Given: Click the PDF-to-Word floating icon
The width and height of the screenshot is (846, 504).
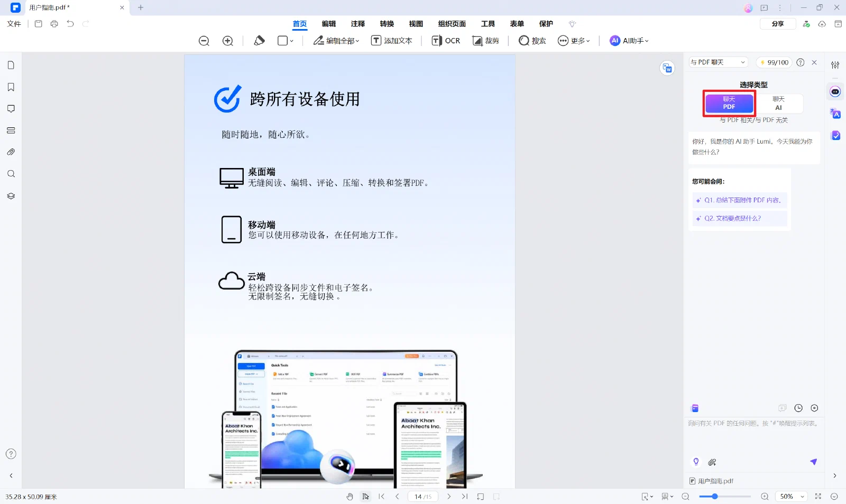Looking at the screenshot, I should pos(667,68).
